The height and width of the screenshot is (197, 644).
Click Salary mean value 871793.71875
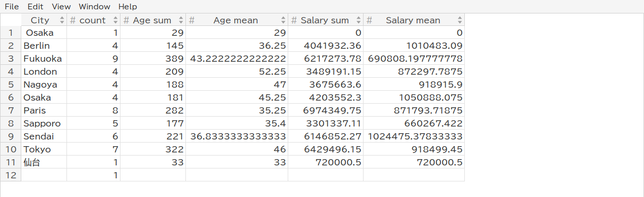coord(414,110)
